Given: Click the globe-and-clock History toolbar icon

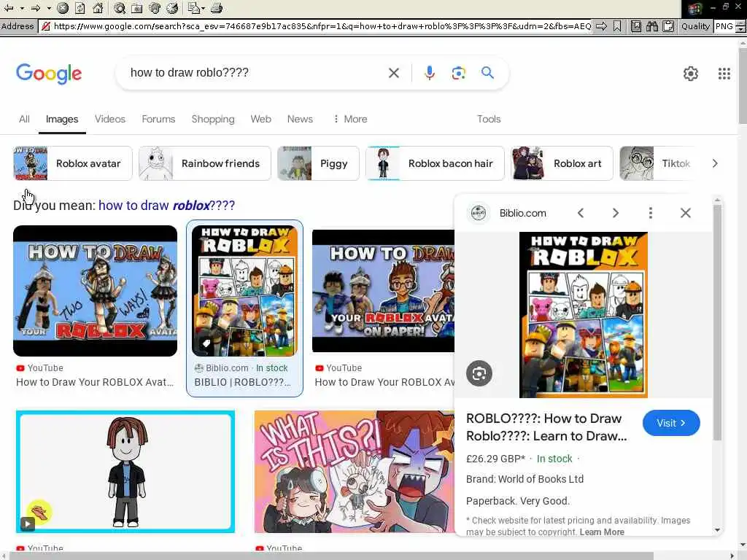Looking at the screenshot, I should [172, 8].
